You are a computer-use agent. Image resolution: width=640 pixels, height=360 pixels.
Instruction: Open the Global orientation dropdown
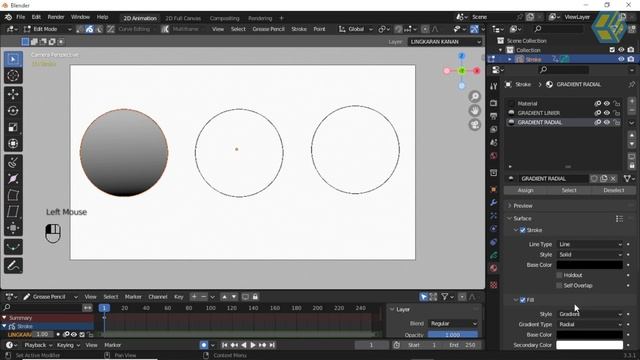356,29
